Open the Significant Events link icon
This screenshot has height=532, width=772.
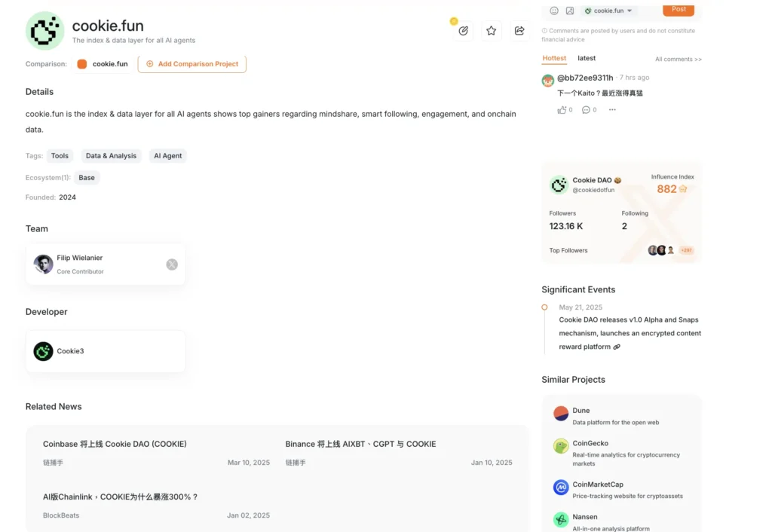(617, 347)
